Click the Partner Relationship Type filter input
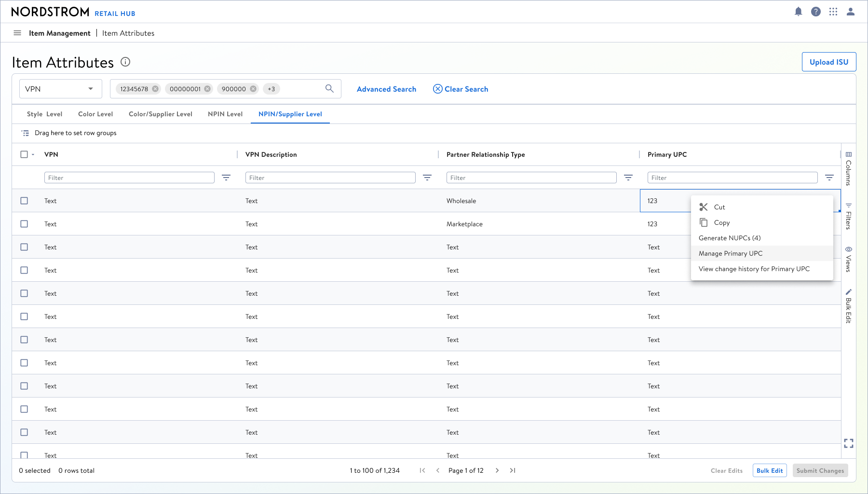The width and height of the screenshot is (868, 494). pos(531,178)
